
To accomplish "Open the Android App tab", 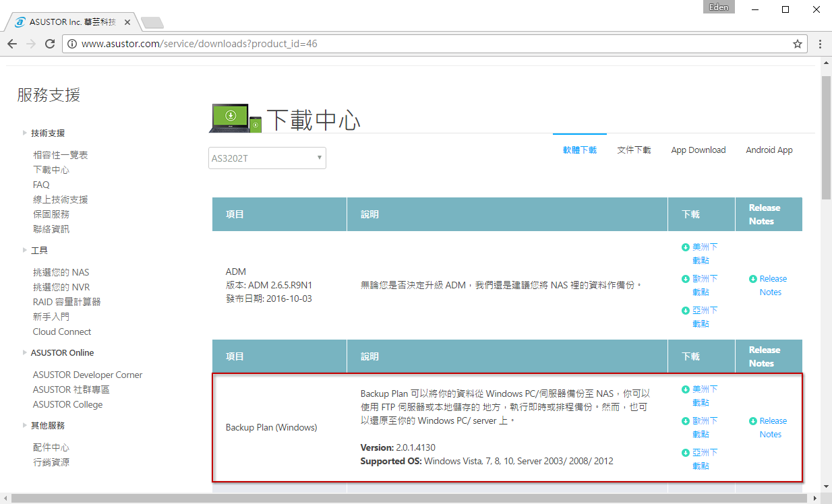I will 769,150.
